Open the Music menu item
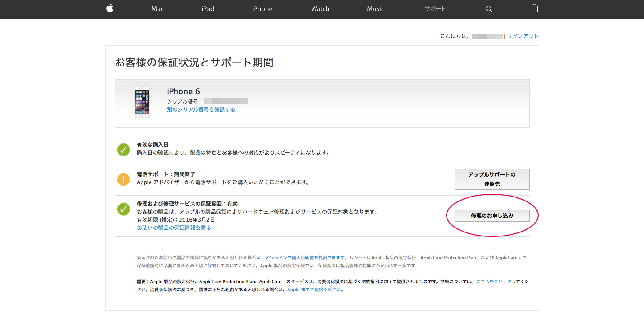 coord(376,9)
